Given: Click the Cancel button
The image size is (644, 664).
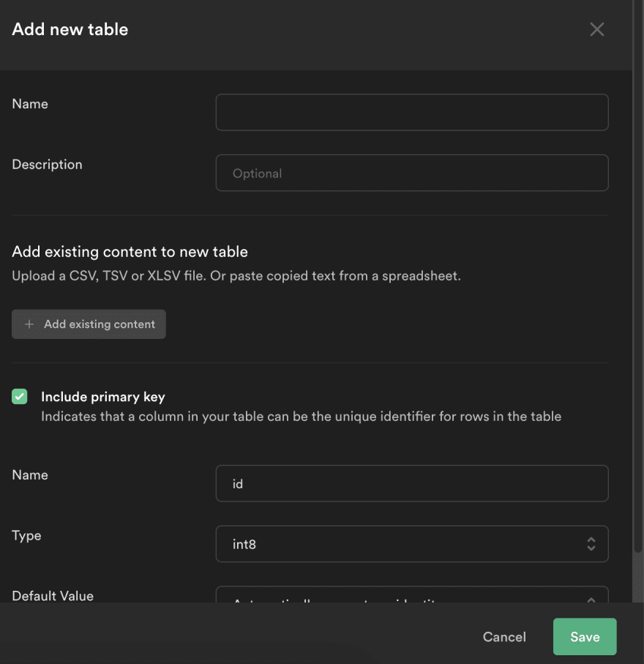Looking at the screenshot, I should coord(504,636).
